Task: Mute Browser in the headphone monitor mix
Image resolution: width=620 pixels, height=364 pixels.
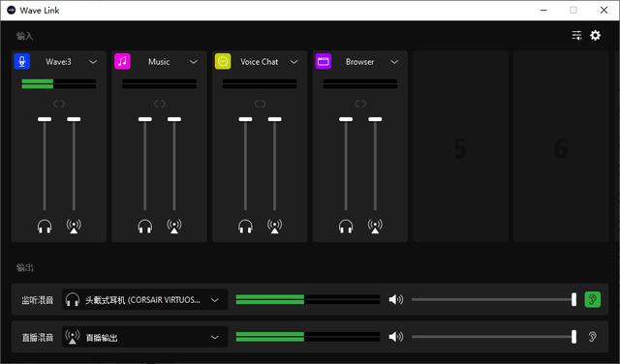Action: pos(346,227)
